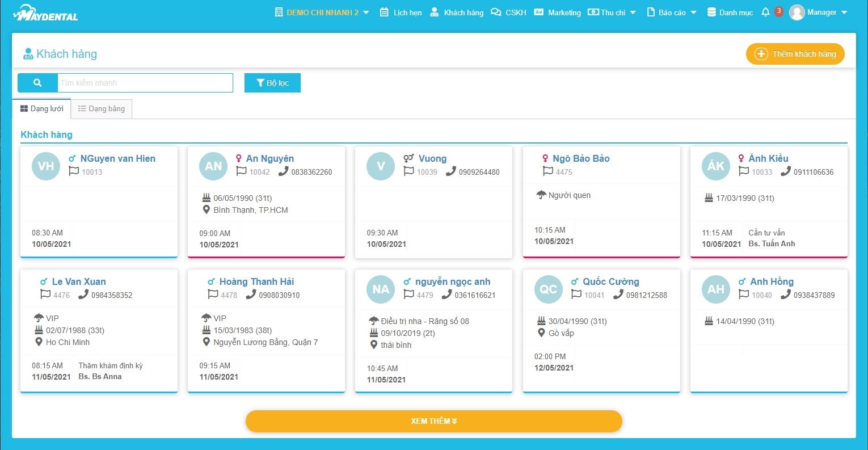Click the QC avatar of Quốc Cường

[548, 289]
